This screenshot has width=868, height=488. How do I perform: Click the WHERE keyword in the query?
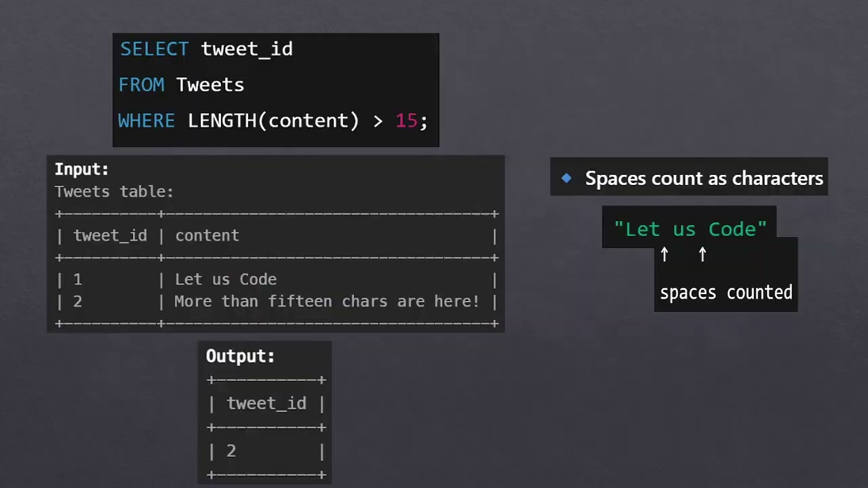pos(146,121)
